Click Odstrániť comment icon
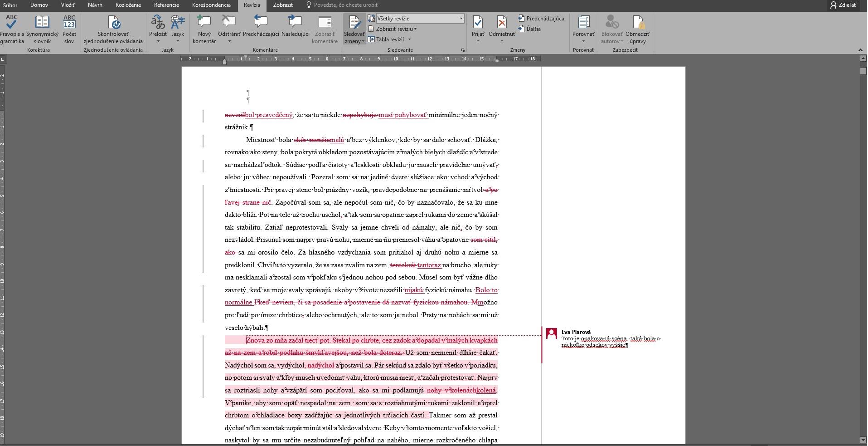Screen dimensions: 868x446 [229, 22]
